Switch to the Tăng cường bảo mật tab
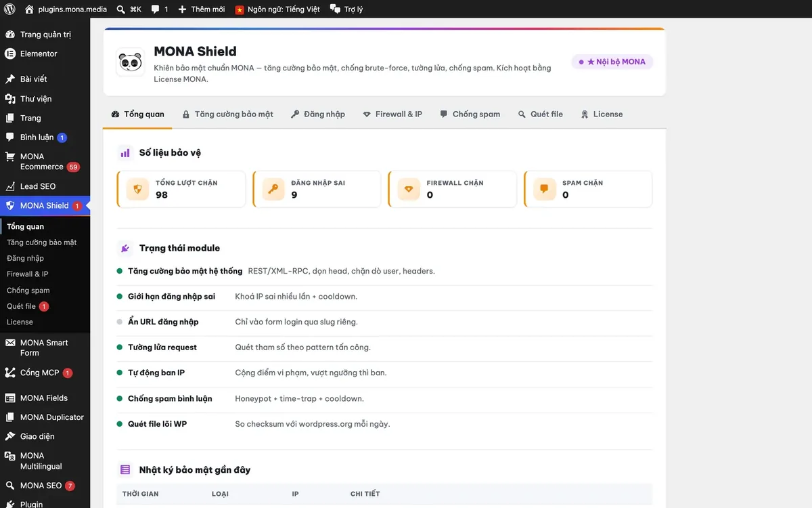 tap(228, 114)
